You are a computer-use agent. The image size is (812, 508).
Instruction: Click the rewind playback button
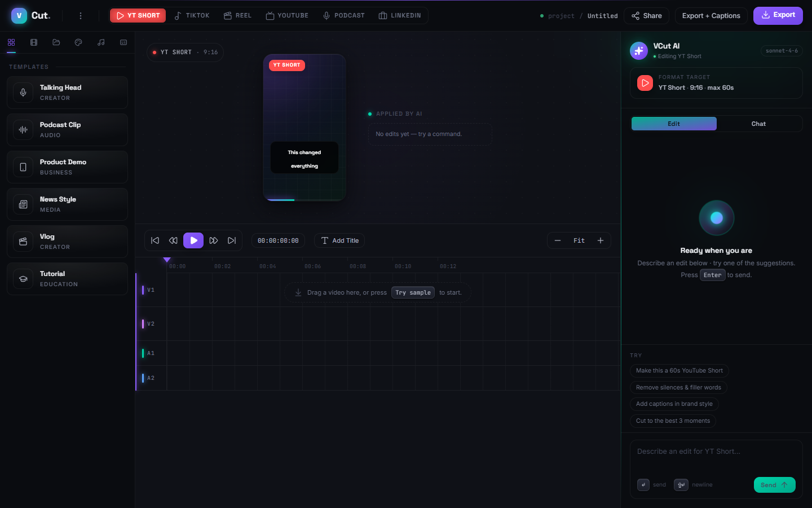click(173, 240)
